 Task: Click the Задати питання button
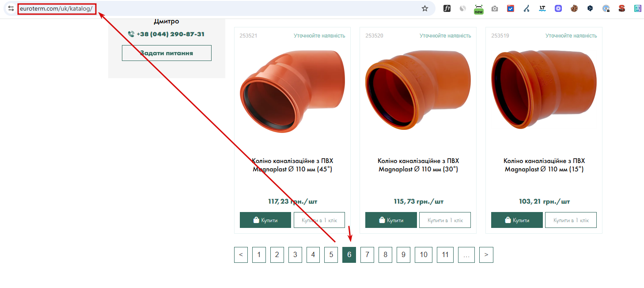167,53
